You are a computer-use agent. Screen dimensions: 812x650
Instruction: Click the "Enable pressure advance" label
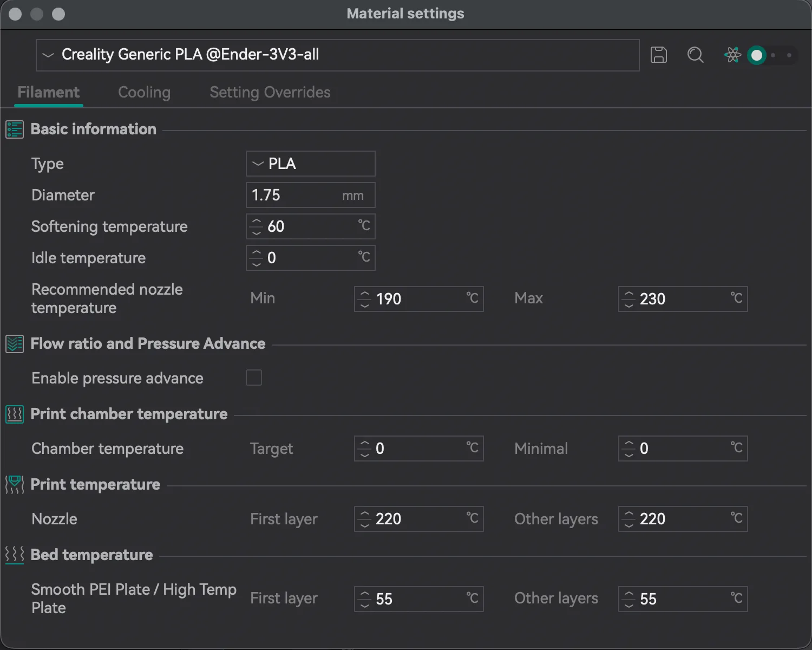point(117,378)
